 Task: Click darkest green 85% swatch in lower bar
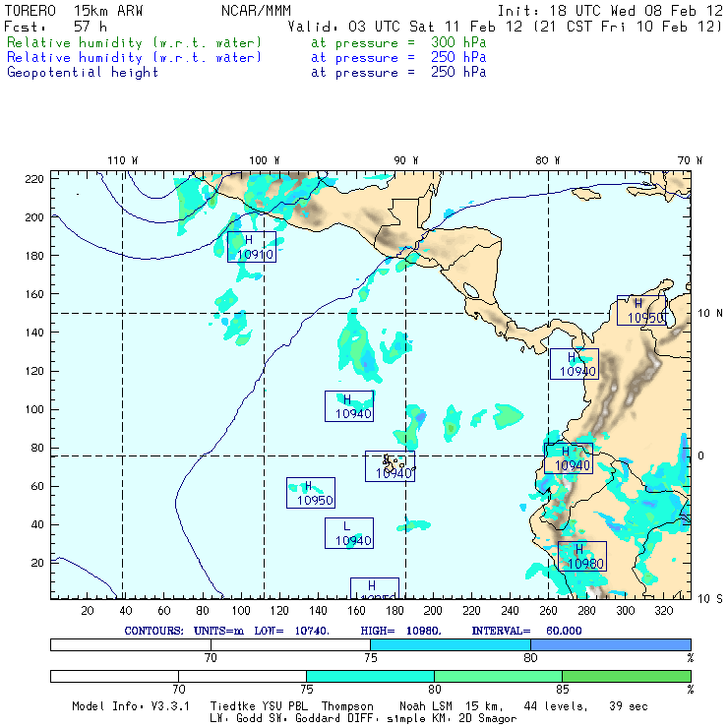[x=626, y=677]
